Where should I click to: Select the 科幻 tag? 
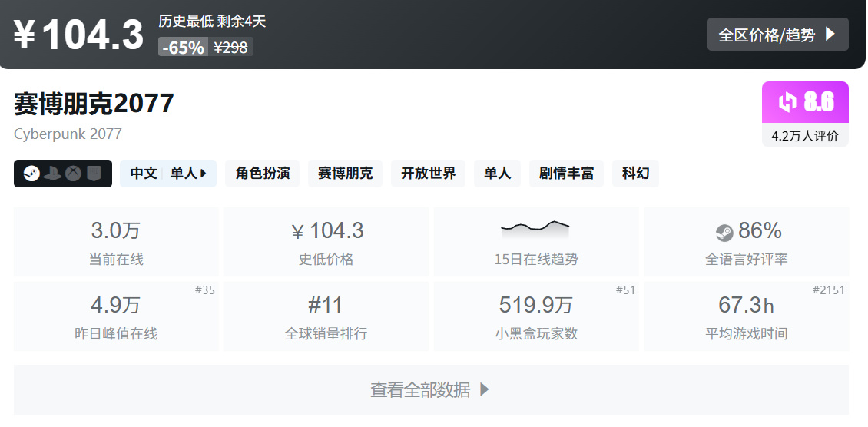click(635, 174)
